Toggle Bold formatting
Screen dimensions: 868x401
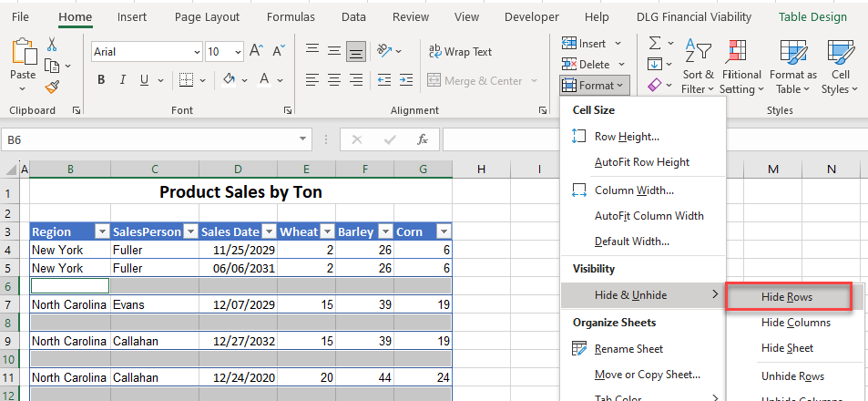coord(102,79)
